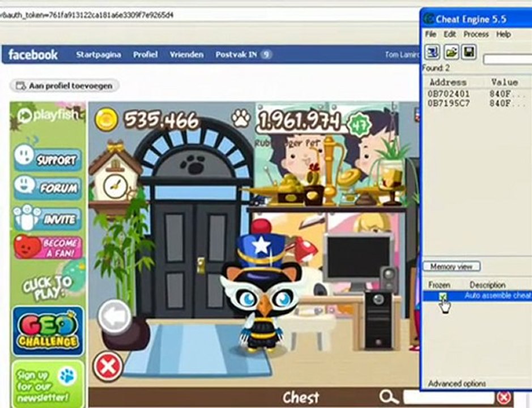532x408 pixels.
Task: Click the Cheat Engine value input field
Action: [x=508, y=59]
